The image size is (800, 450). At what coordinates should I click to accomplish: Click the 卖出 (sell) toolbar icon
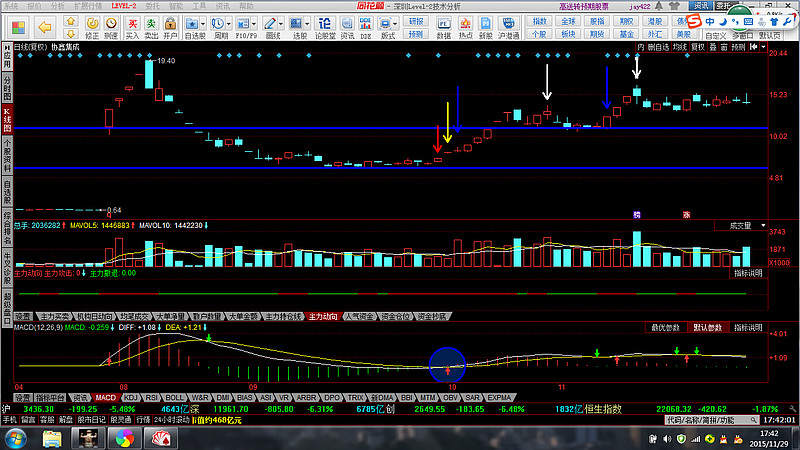point(151,24)
